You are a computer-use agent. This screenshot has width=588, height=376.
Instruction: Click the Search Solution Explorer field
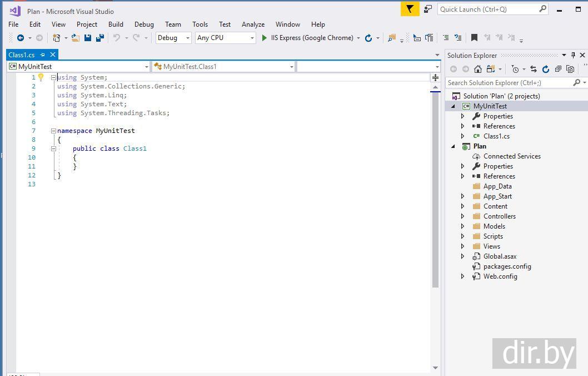click(509, 83)
